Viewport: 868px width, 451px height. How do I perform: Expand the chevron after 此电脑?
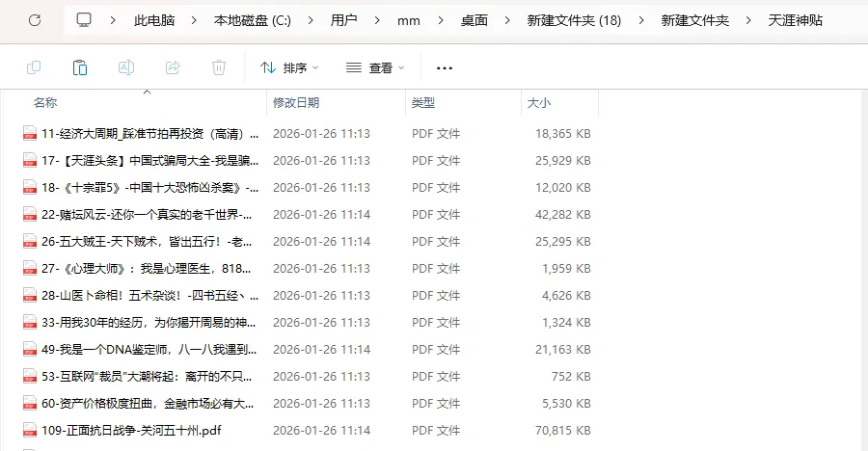(194, 20)
